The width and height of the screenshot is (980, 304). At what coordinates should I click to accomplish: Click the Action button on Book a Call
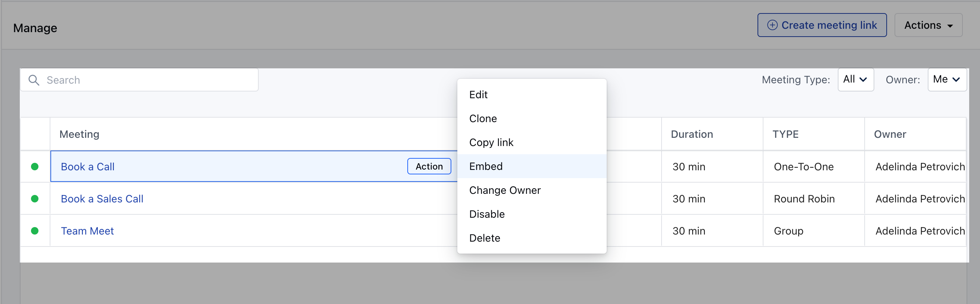(429, 167)
